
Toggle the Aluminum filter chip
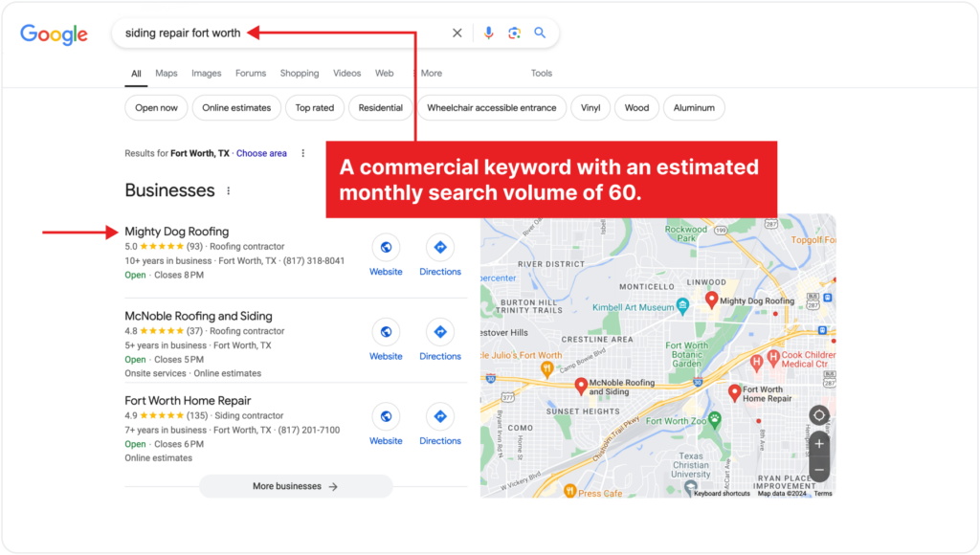694,107
